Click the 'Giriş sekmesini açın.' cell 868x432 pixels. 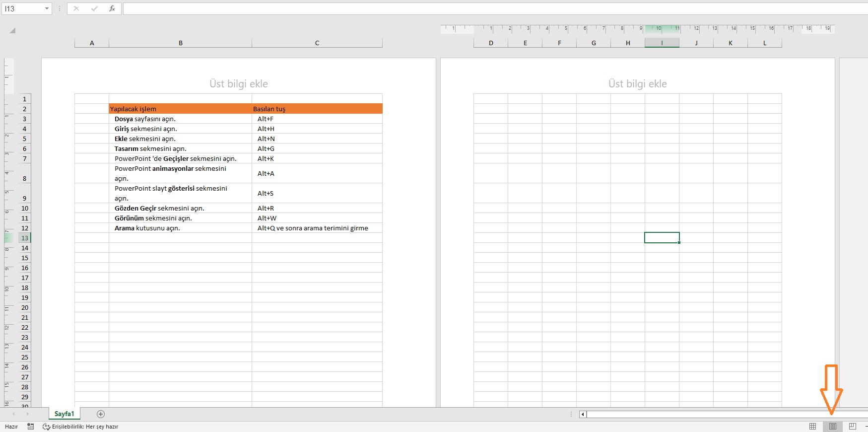tap(181, 129)
